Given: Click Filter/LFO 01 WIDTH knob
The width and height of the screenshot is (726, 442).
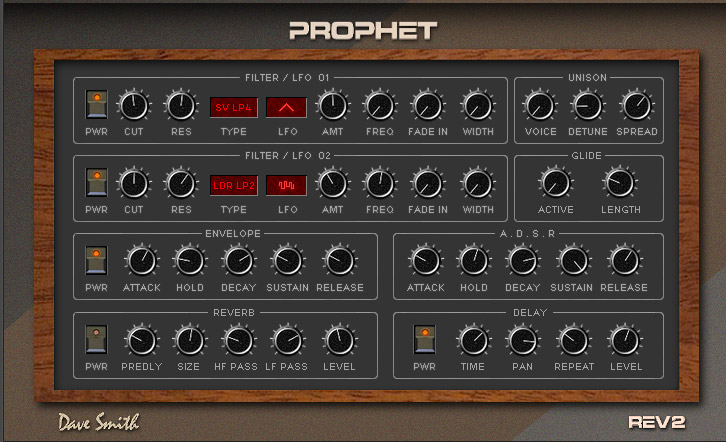Looking at the screenshot, I should 478,106.
